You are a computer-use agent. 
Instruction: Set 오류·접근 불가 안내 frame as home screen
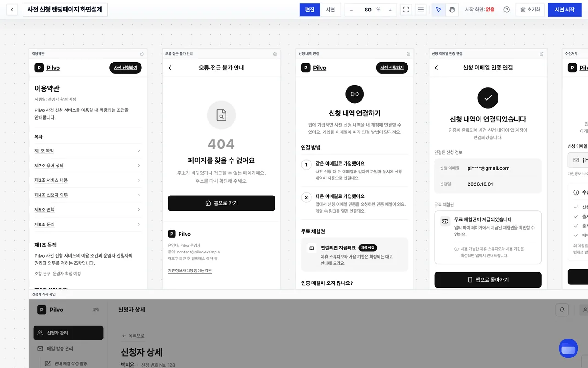(x=275, y=54)
